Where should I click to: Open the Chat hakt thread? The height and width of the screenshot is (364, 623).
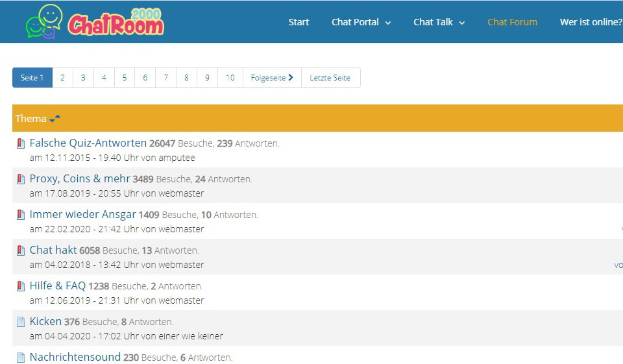[53, 250]
